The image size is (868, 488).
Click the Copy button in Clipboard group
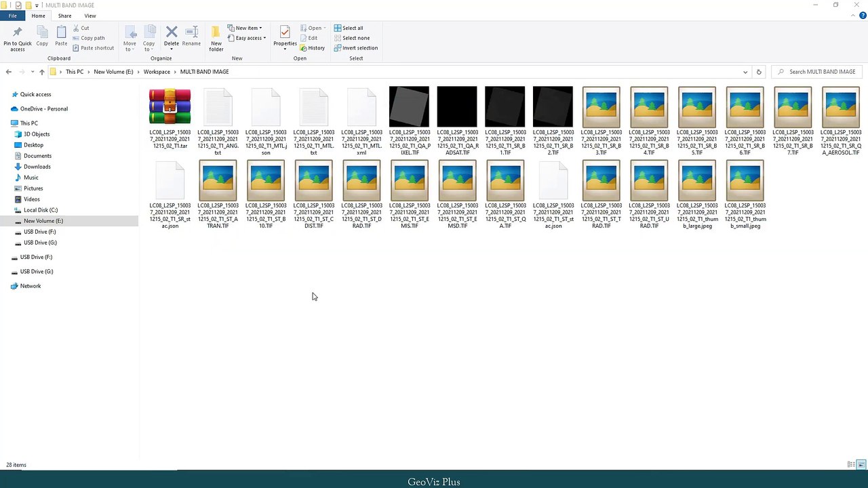[42, 37]
